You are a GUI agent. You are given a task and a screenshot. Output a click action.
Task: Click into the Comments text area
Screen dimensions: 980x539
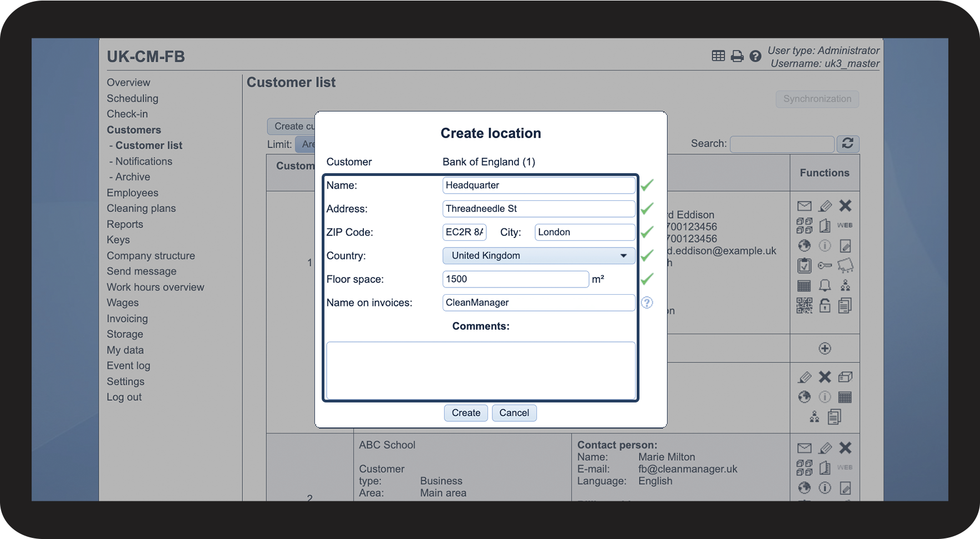pyautogui.click(x=480, y=370)
